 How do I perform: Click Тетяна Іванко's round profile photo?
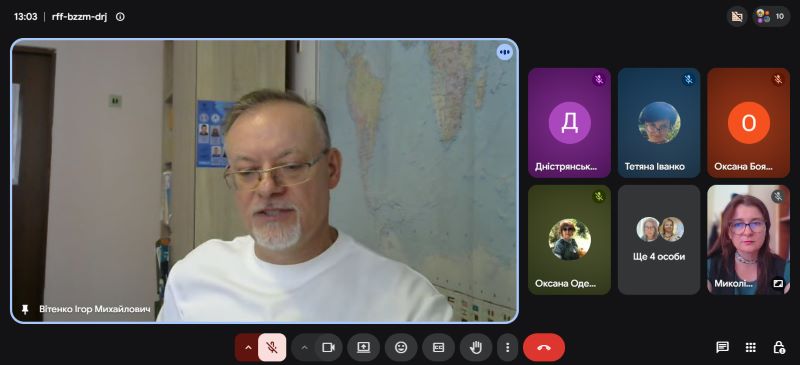[x=659, y=123]
